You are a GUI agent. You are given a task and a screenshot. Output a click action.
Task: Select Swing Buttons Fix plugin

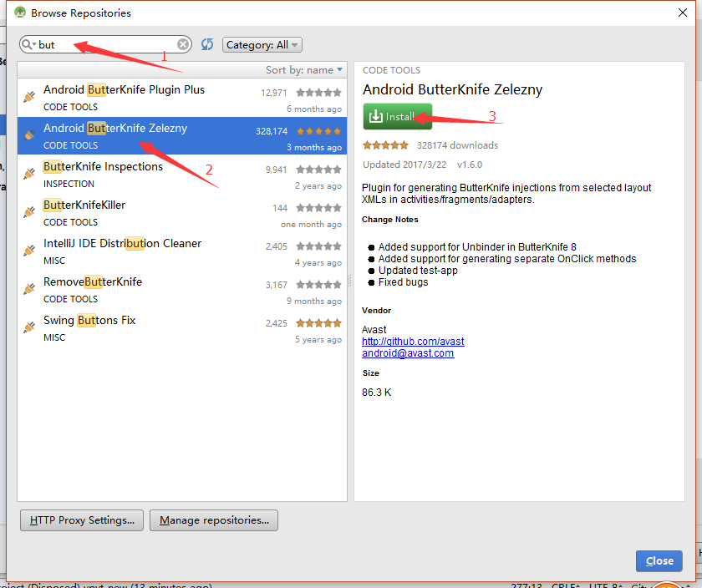tap(182, 328)
